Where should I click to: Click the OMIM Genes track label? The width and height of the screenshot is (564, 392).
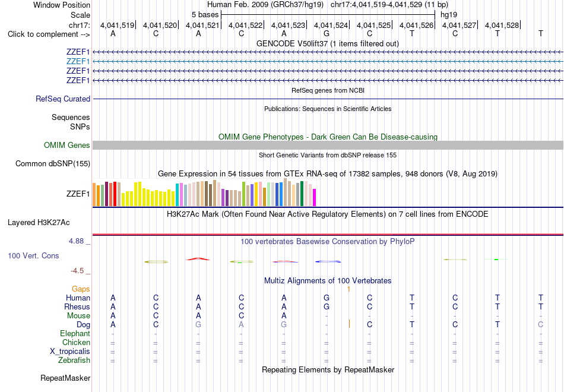[66, 145]
